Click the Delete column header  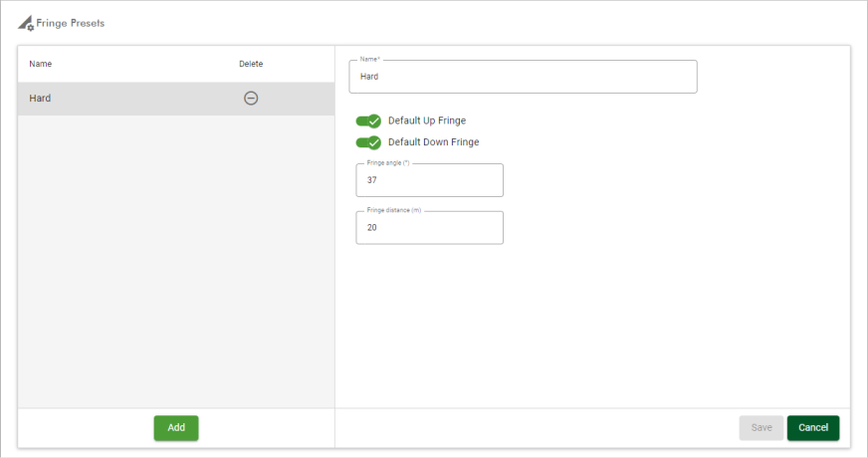pos(251,64)
